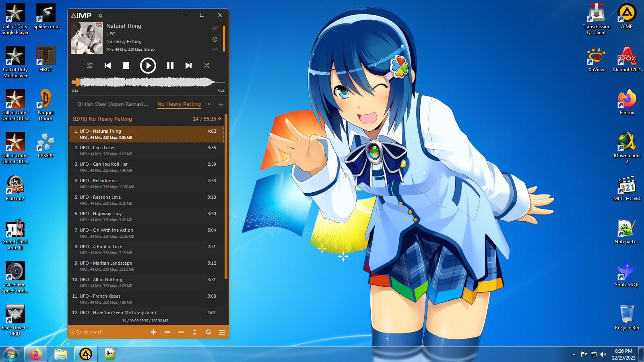Skip to the next track
The image size is (644, 362).
pos(188,66)
